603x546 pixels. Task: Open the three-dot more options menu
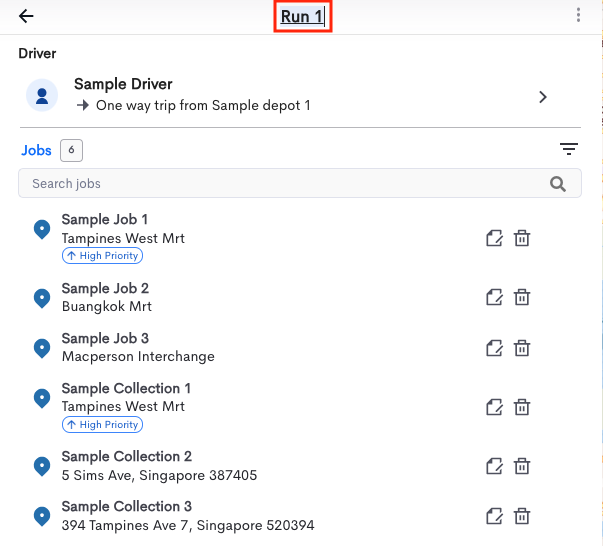point(578,15)
